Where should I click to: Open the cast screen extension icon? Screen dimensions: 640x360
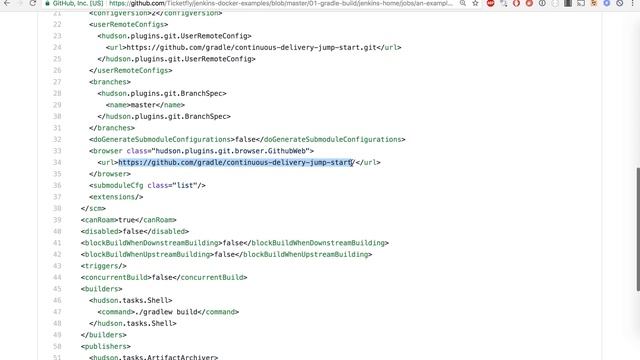point(581,3)
